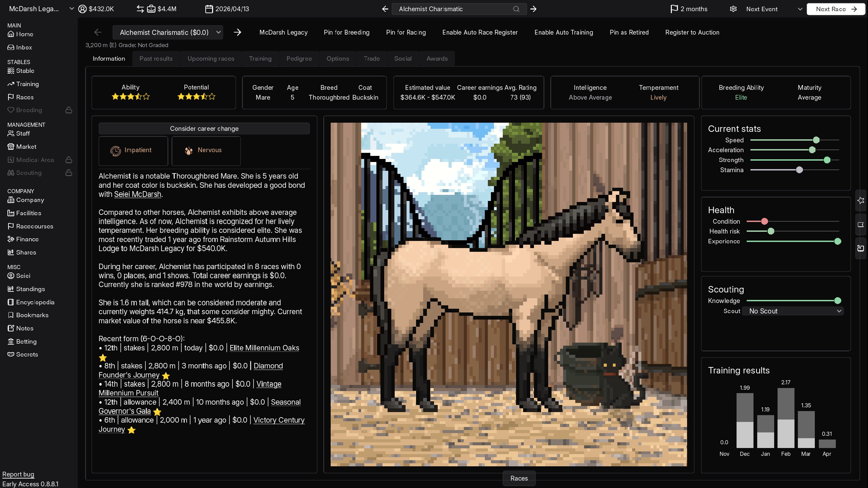Open the Inbox from sidebar
The width and height of the screenshot is (868, 488).
(20, 47)
